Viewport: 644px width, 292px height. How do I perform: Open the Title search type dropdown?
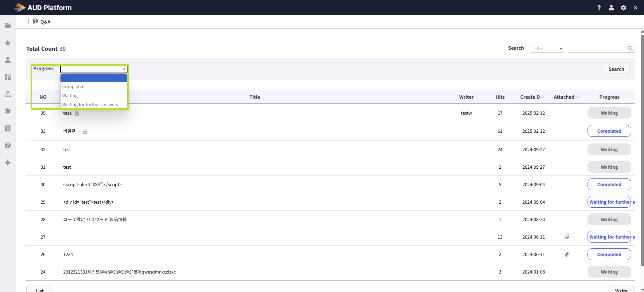547,48
